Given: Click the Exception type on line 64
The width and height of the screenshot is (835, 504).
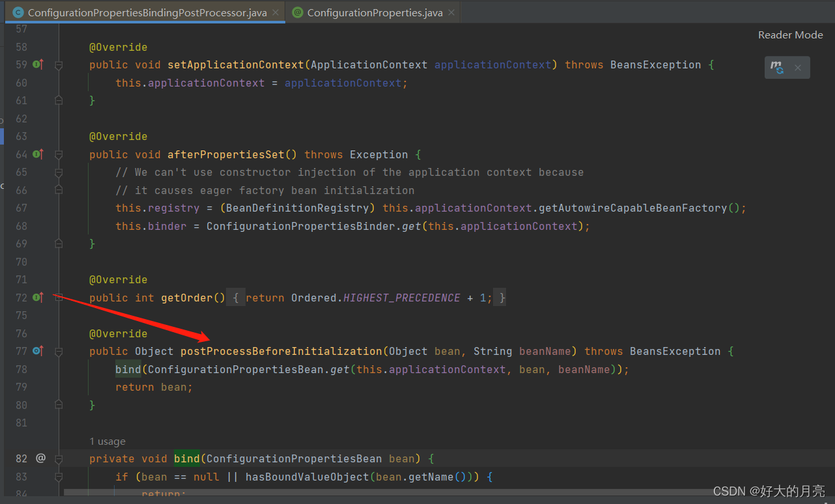Looking at the screenshot, I should coord(378,154).
